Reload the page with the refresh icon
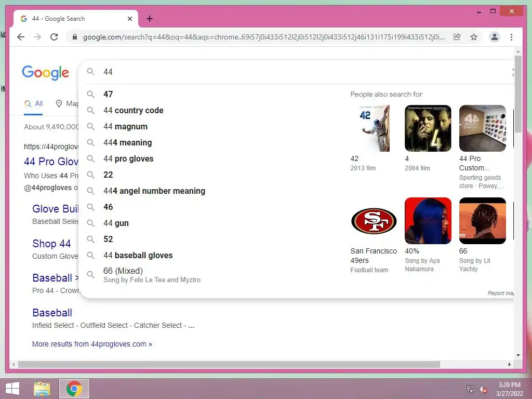Viewport: 532px width, 399px height. click(54, 37)
